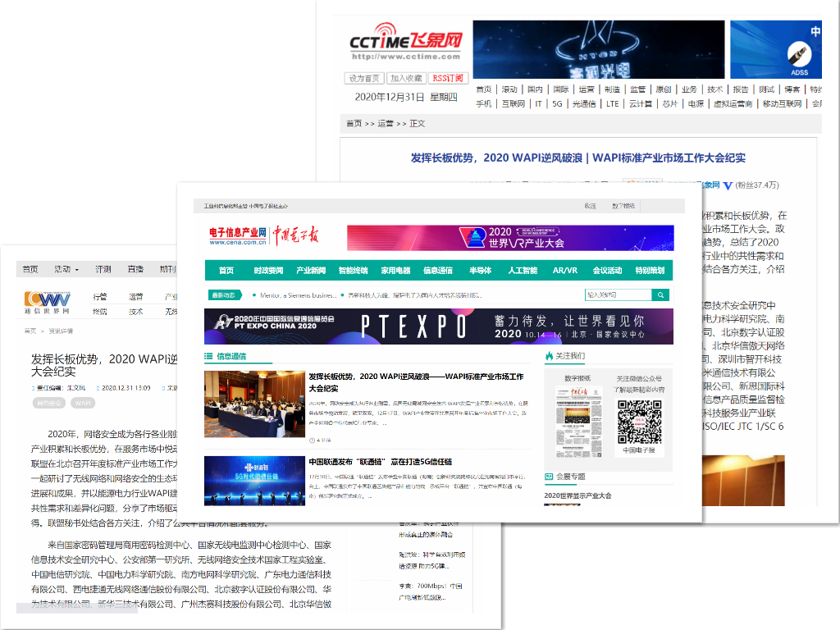840x630 pixels.
Task: Click the 网络安全 tag pill
Action: (48, 403)
